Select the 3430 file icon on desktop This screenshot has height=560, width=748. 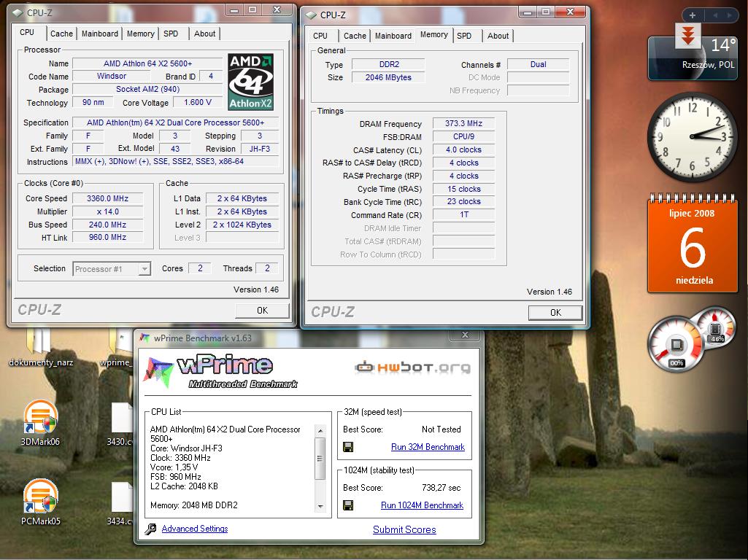[121, 424]
